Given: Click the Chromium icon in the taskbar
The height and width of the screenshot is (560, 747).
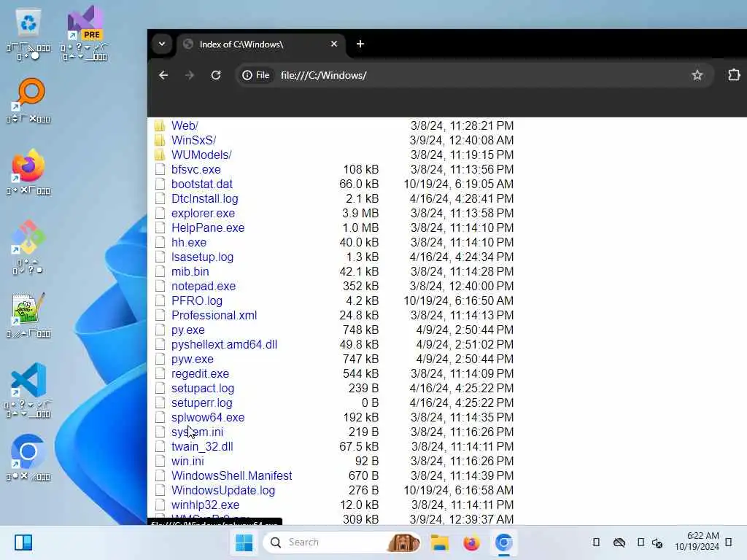Looking at the screenshot, I should pos(503,542).
